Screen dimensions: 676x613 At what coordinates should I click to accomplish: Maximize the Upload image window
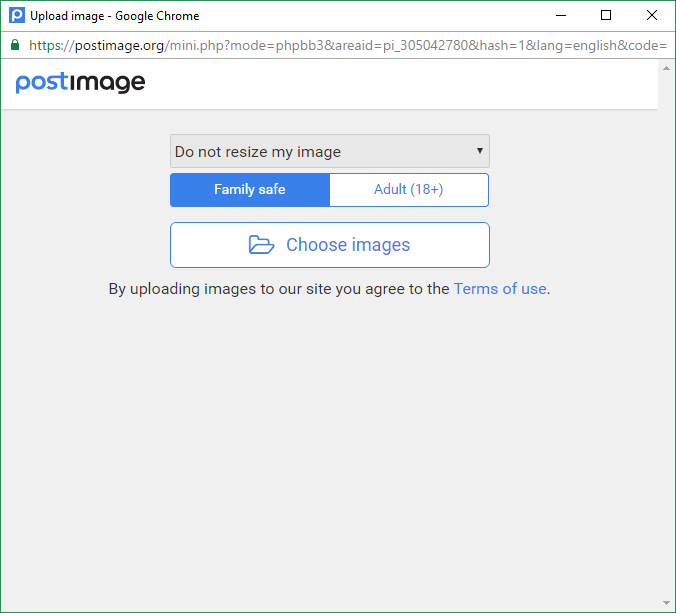pos(605,16)
